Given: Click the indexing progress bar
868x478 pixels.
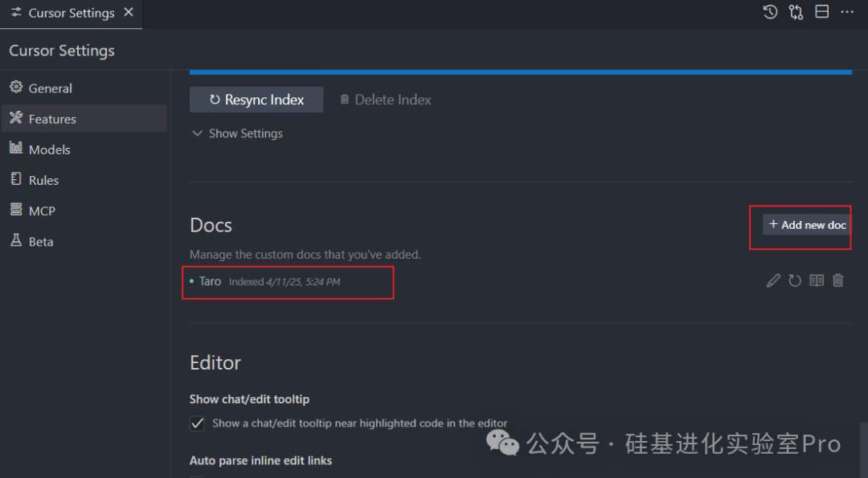Looking at the screenshot, I should click(x=520, y=72).
